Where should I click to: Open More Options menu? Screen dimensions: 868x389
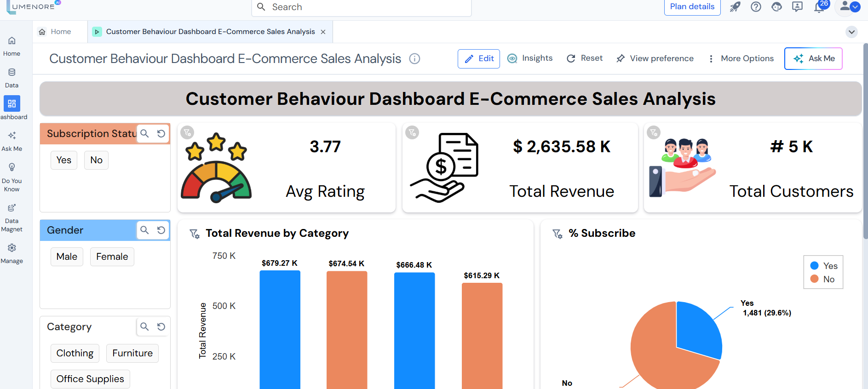click(741, 58)
